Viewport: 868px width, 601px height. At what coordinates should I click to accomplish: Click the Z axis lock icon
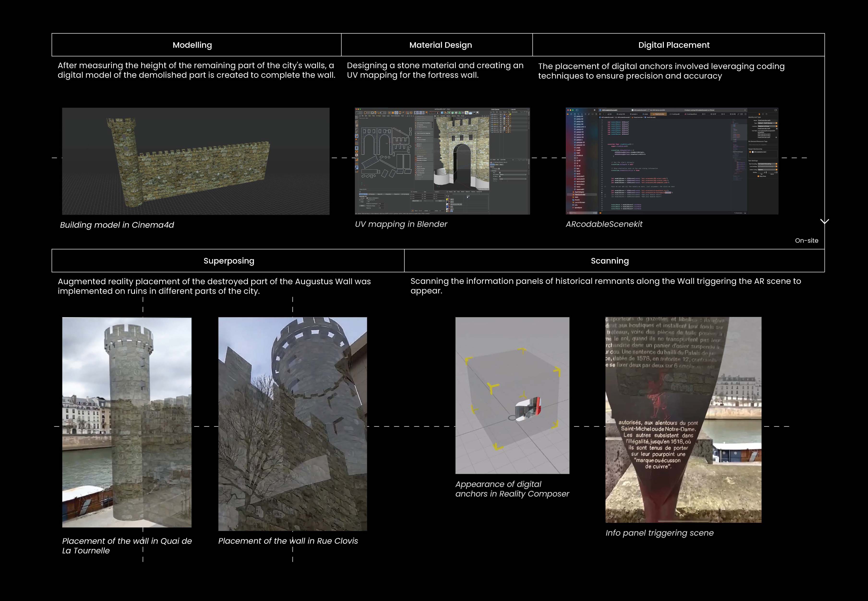[x=423, y=113]
